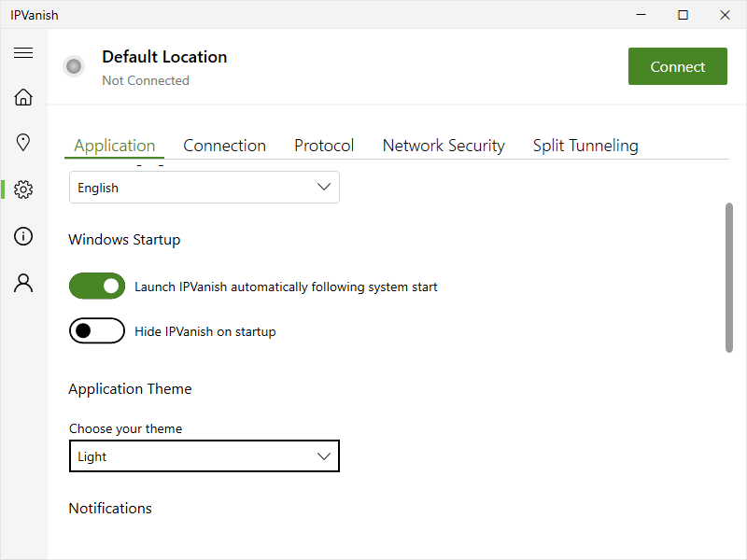747x560 pixels.
Task: Click the connection status indicator circle
Action: coord(74,66)
